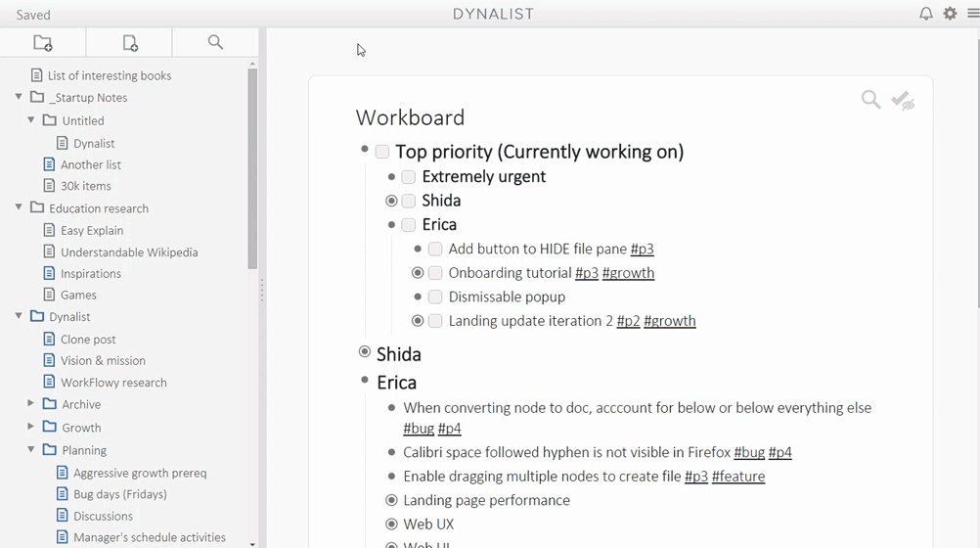Open Aggressive growth prereq document

140,473
